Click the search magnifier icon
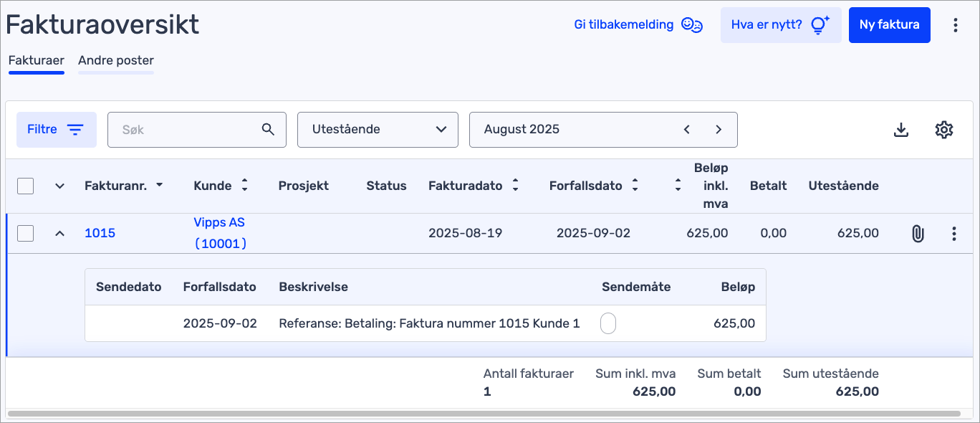980x423 pixels. coord(268,130)
